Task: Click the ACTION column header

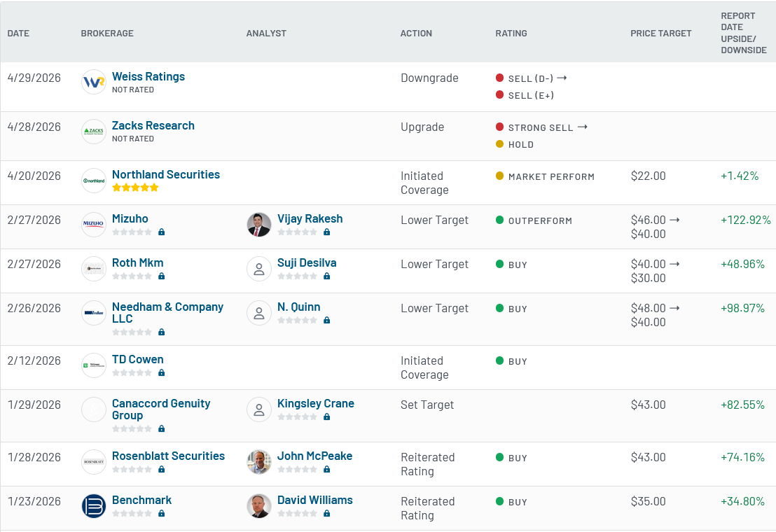Action: coord(416,33)
